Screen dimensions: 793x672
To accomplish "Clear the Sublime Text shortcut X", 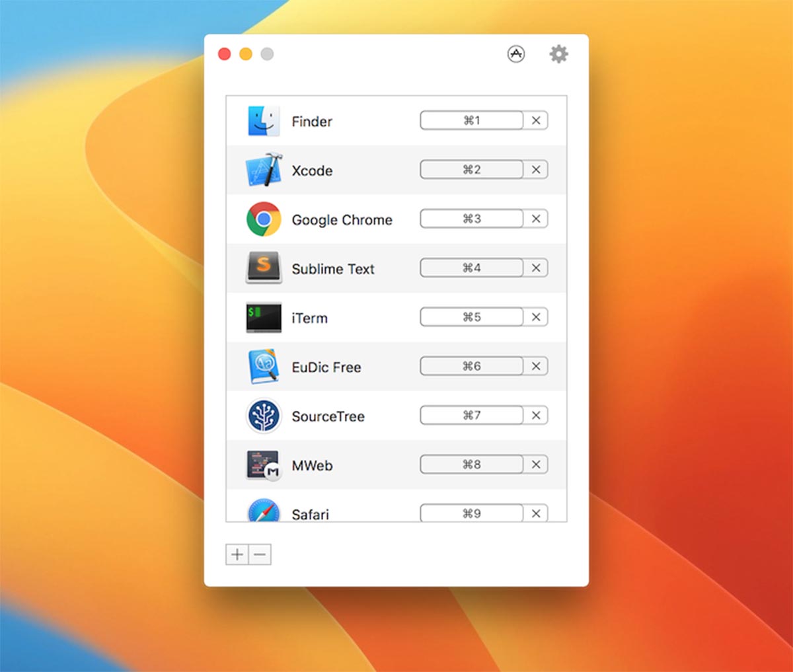I will point(536,268).
